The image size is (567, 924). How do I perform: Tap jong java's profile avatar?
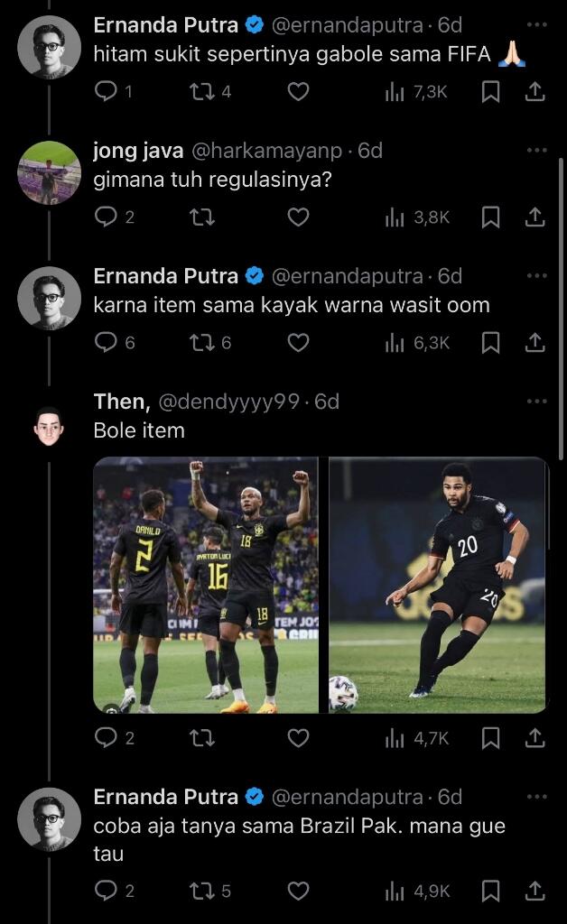[49, 172]
